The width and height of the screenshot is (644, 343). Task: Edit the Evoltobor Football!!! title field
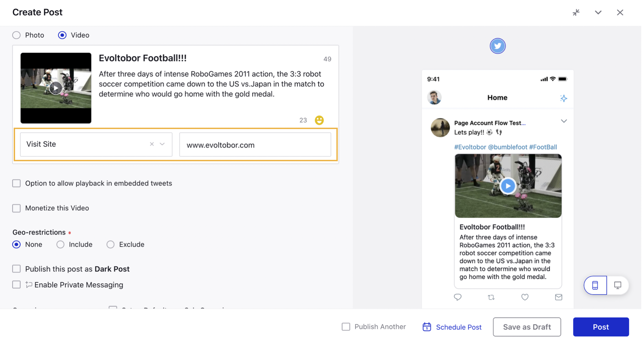tap(143, 58)
